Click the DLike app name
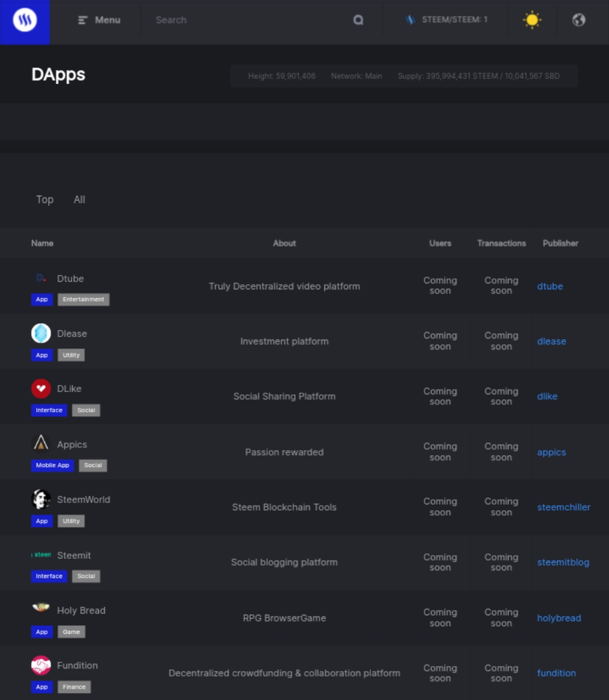609x700 pixels. click(x=69, y=389)
